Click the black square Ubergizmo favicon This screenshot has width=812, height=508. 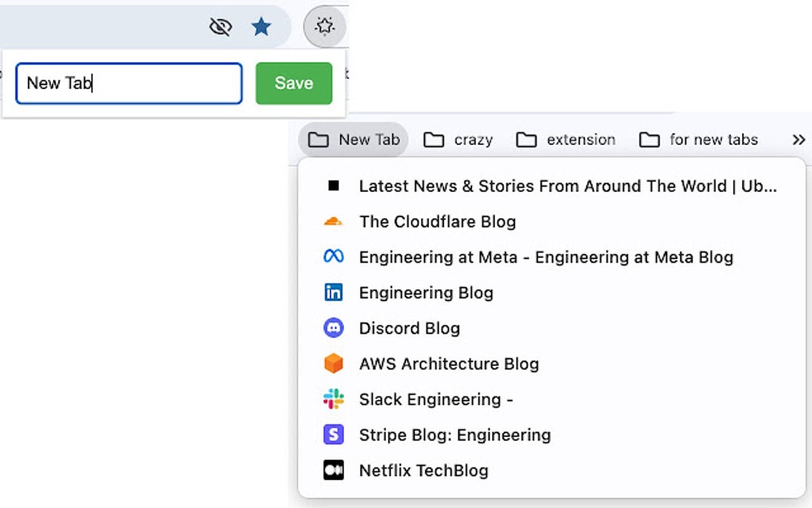pos(332,186)
